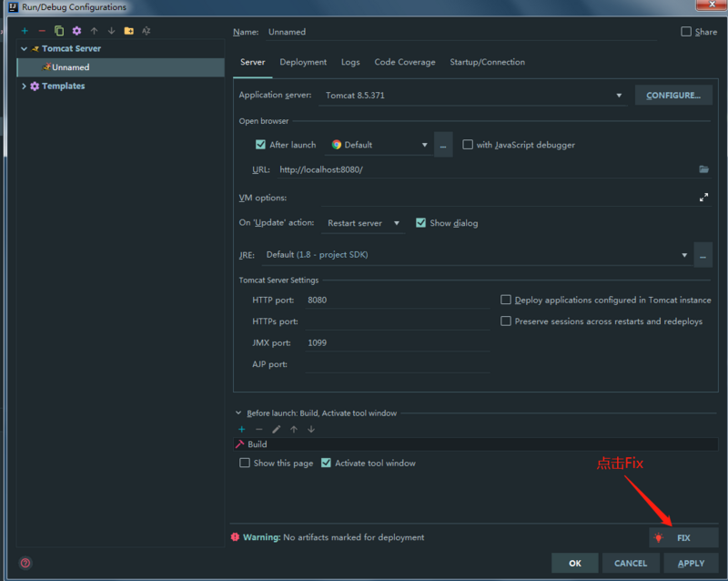Move the configuration up in the list
Image resolution: width=728 pixels, height=581 pixels.
pos(95,31)
